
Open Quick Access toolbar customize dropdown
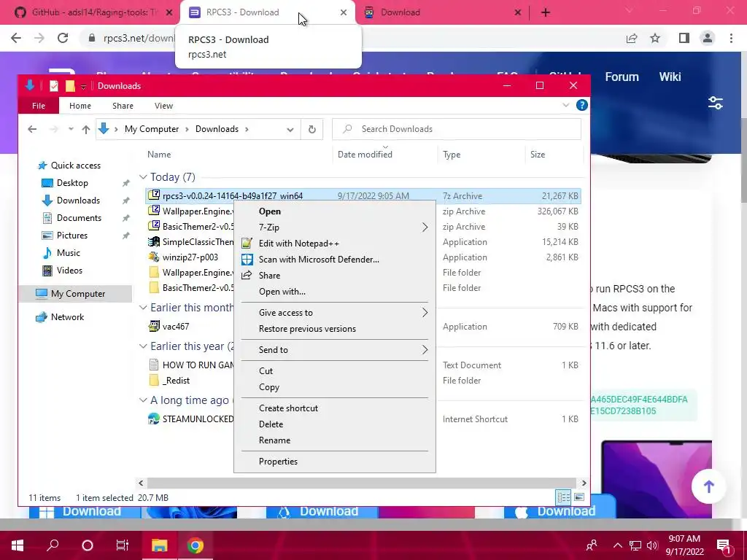point(83,86)
